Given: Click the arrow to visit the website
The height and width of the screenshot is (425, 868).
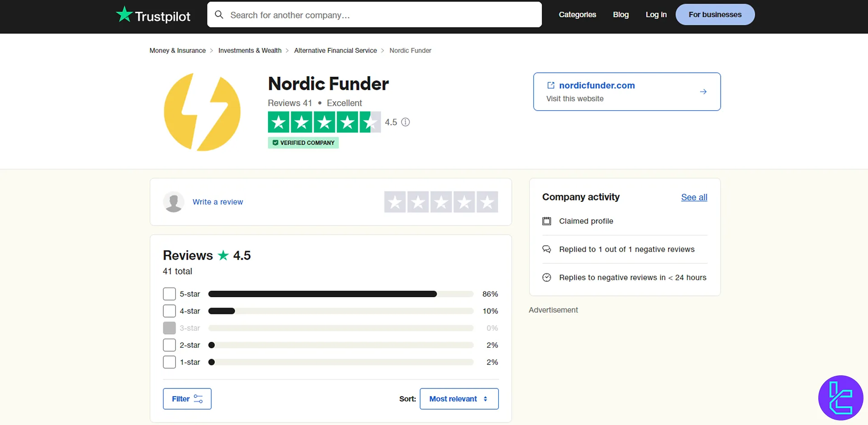Looking at the screenshot, I should (703, 91).
